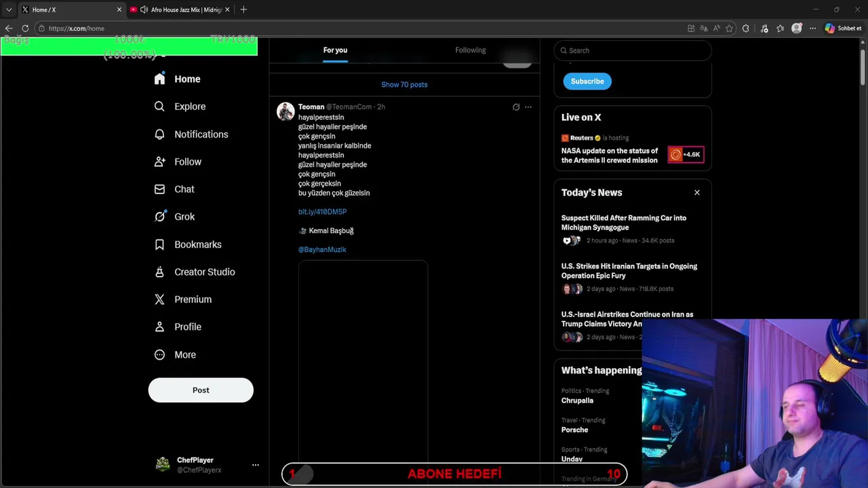The height and width of the screenshot is (488, 868).
Task: Click the Kemal Başbuğ text in post
Action: 331,231
